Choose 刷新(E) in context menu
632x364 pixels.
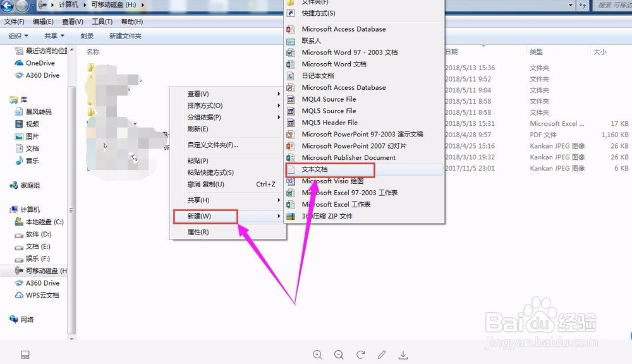pos(228,129)
